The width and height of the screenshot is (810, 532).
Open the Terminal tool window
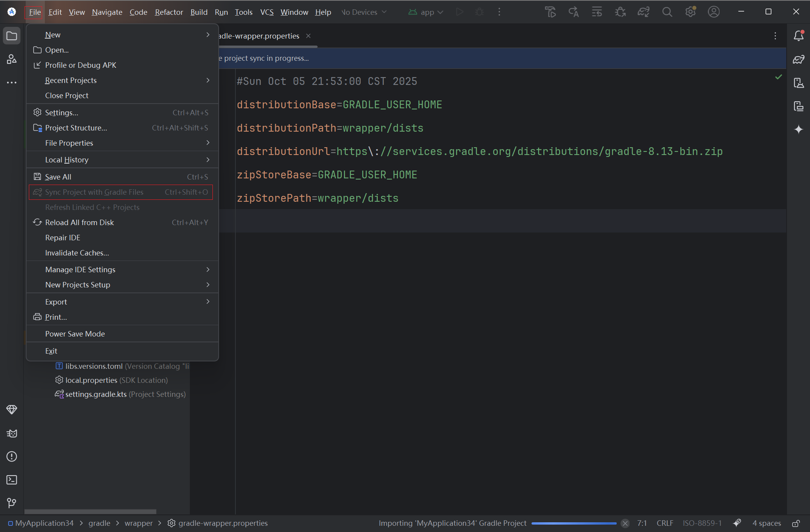12,480
